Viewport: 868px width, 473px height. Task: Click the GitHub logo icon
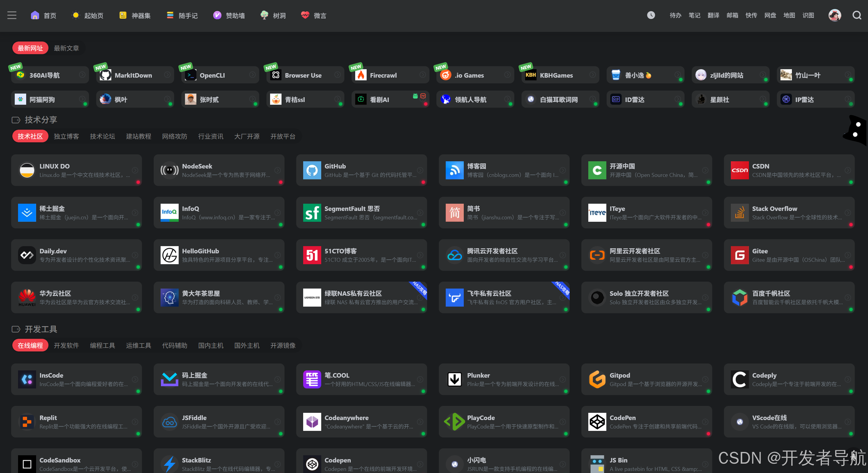click(x=312, y=170)
